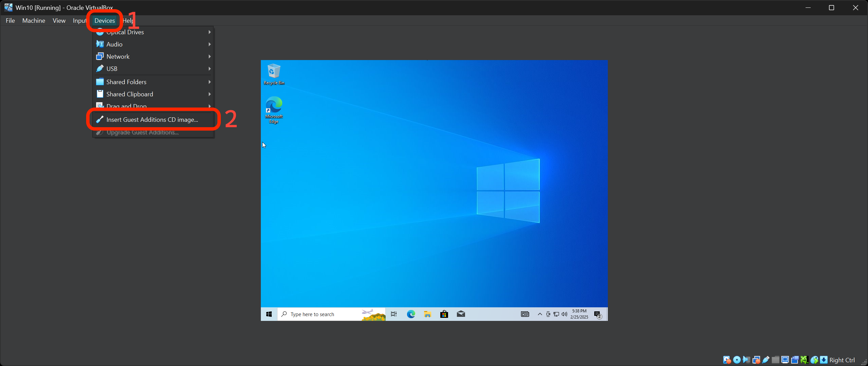This screenshot has height=366, width=868.
Task: Open Microsoft Edge from the taskbar
Action: (x=410, y=314)
